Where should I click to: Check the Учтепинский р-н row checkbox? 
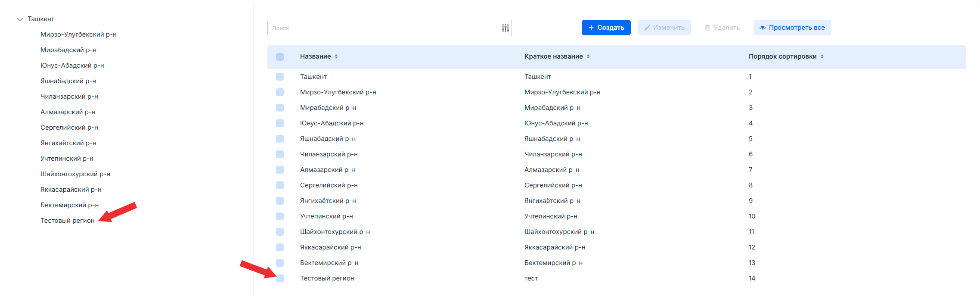coord(280,216)
